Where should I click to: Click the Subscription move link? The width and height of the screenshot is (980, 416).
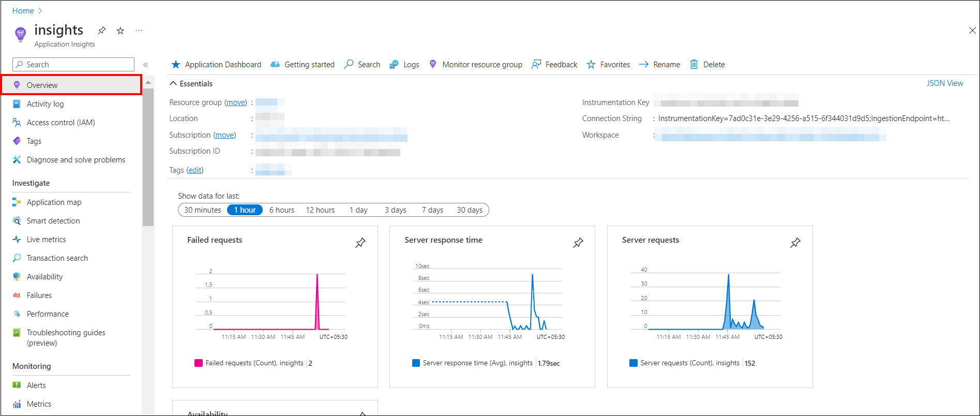224,135
